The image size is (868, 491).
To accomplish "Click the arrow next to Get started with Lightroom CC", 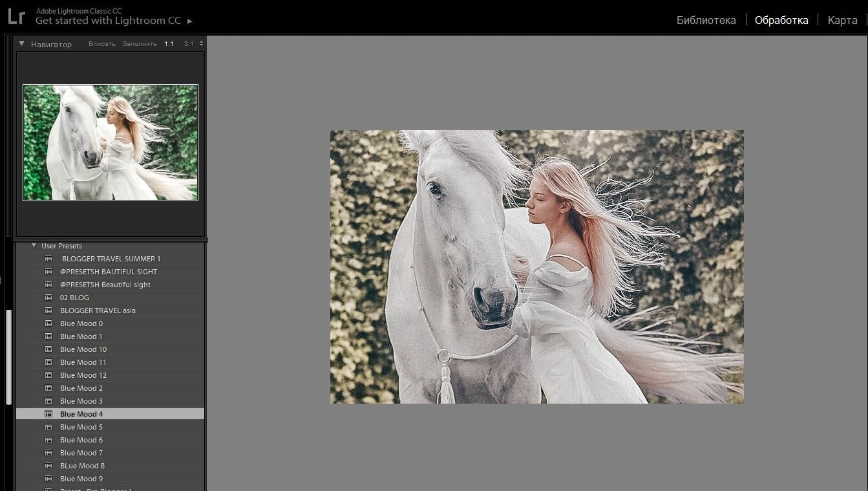I will tap(189, 21).
